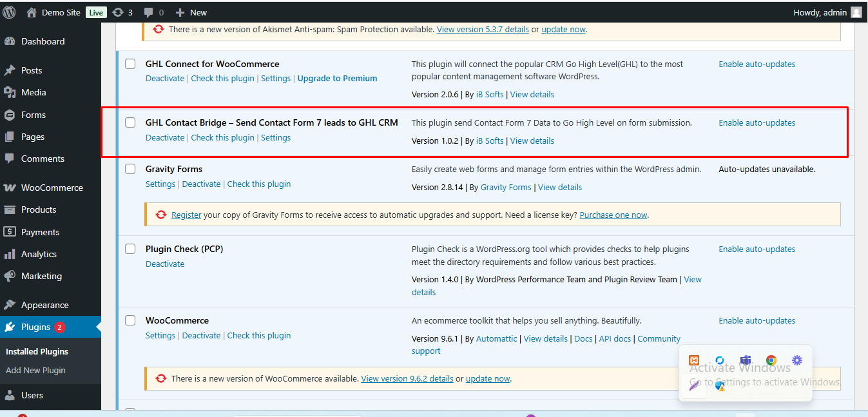868x417 pixels.
Task: Click the Media icon in sidebar
Action: point(10,92)
